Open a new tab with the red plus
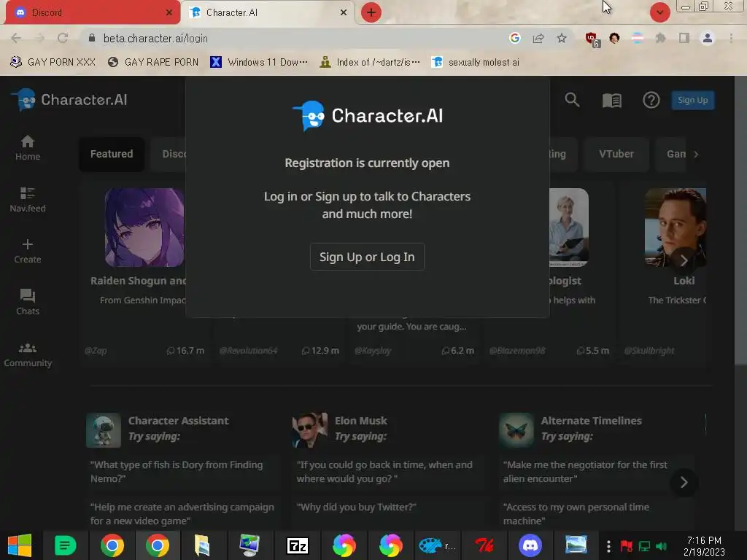The height and width of the screenshot is (560, 747). coord(371,12)
